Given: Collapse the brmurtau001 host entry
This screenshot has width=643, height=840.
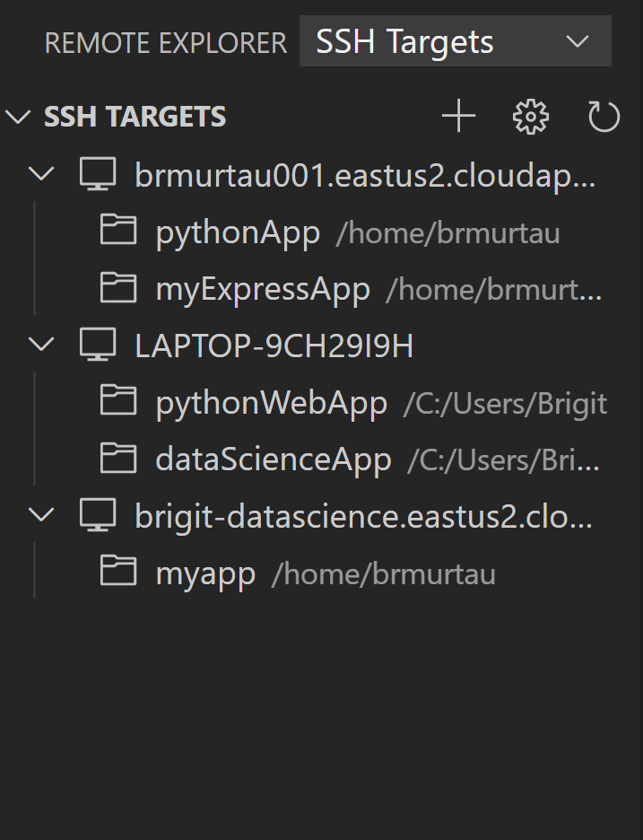Looking at the screenshot, I should [39, 173].
